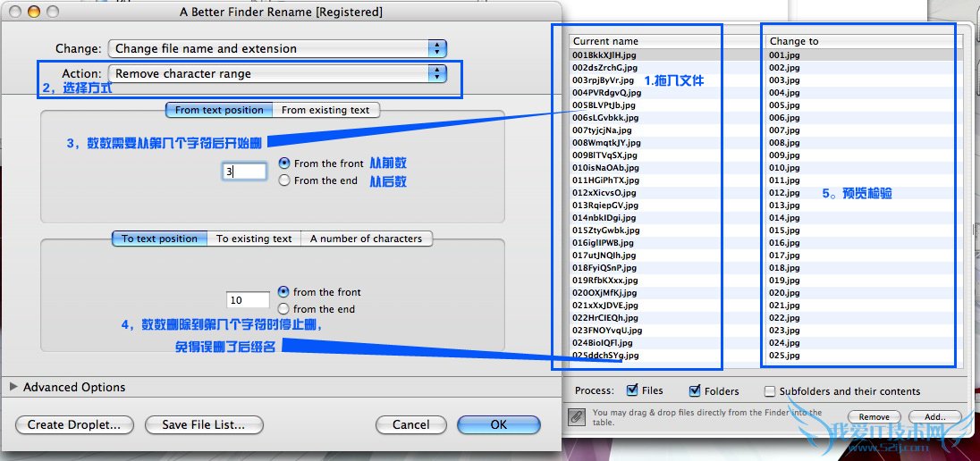980x461 pixels.
Task: Confirm with the OK button
Action: pos(499,424)
